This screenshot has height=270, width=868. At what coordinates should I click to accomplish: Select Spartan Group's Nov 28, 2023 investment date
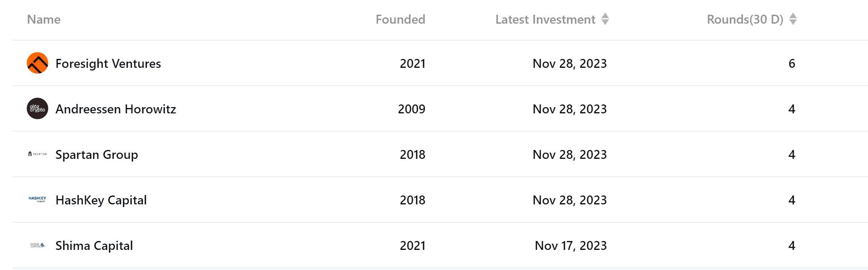click(x=570, y=154)
